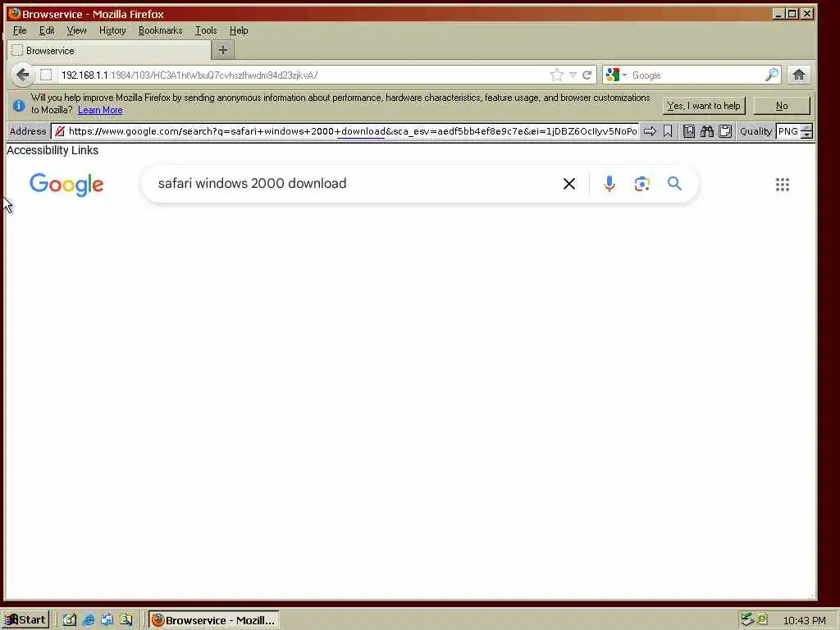Click the network tray icon
The height and width of the screenshot is (630, 840).
(747, 620)
